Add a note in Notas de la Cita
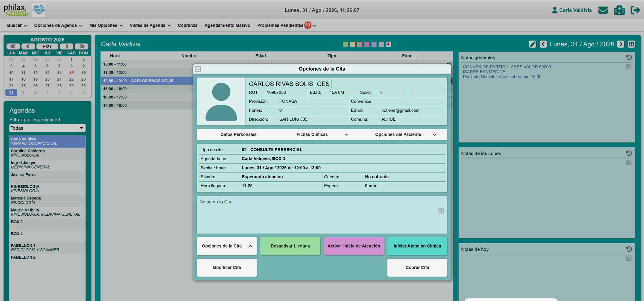This screenshot has height=301, width=644. click(441, 211)
